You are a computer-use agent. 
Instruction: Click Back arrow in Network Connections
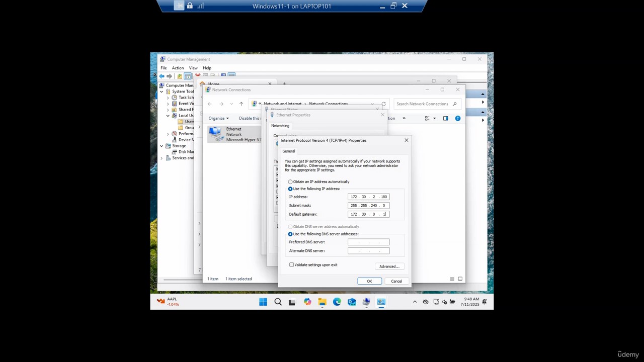[x=210, y=104]
